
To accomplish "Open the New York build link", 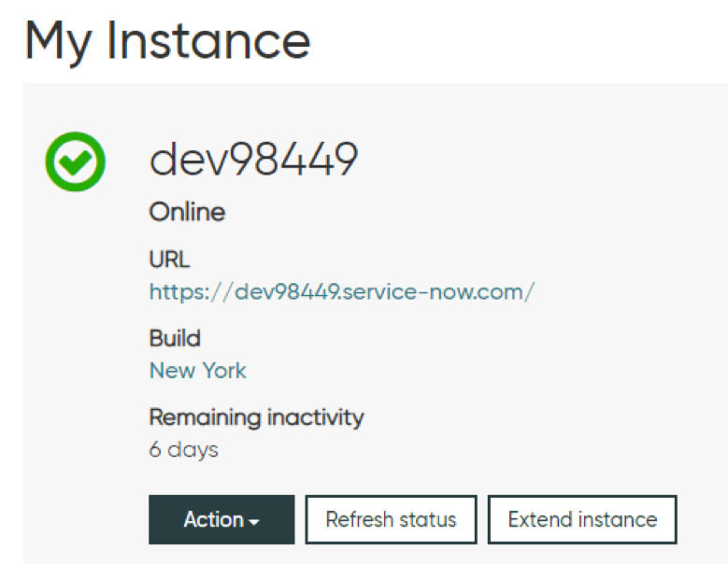I will (x=198, y=371).
